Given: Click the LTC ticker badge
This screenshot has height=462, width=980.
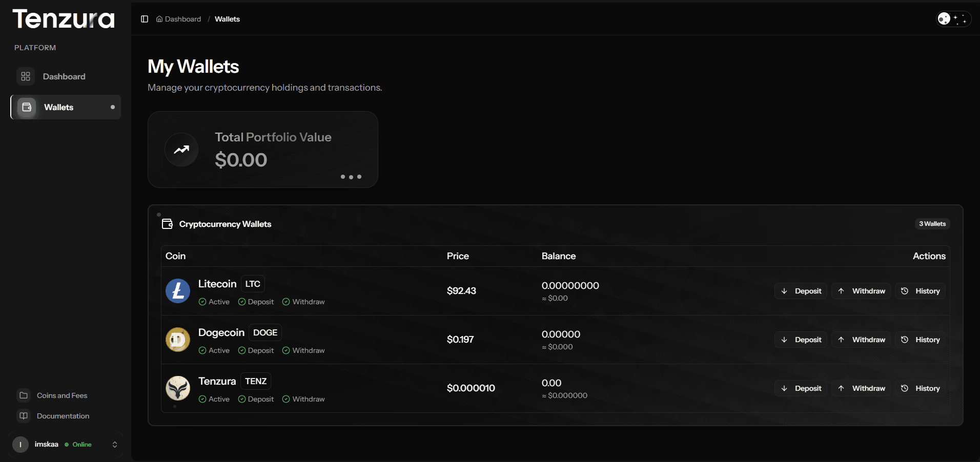Looking at the screenshot, I should (x=253, y=284).
